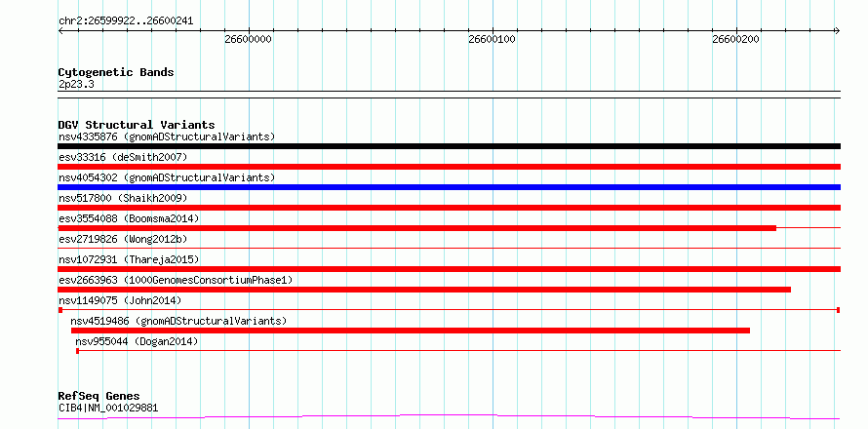The width and height of the screenshot is (868, 429).
Task: Click the chr2:26599922..26600241 coordinate label
Action: [126, 21]
